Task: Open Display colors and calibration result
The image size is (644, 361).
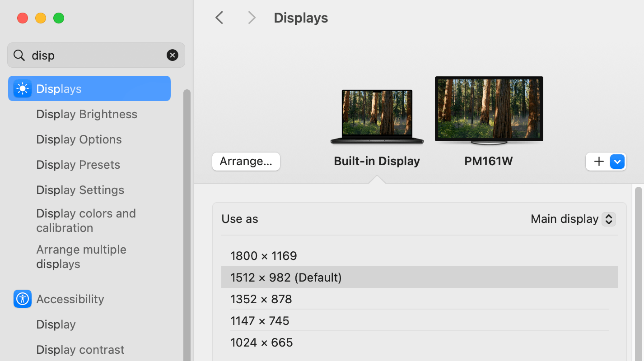Action: click(86, 221)
